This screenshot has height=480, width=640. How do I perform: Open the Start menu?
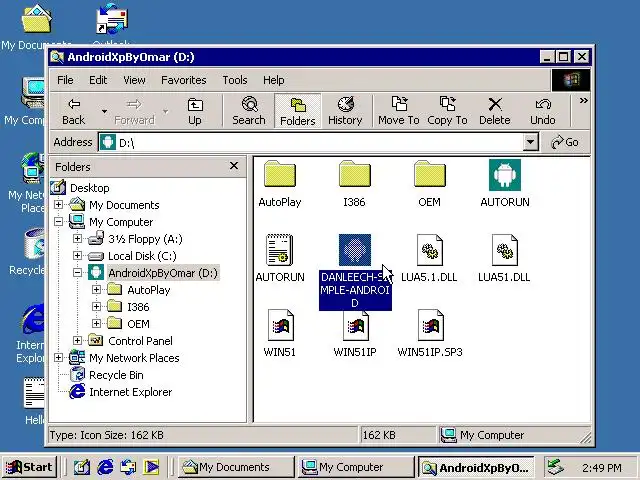click(x=29, y=467)
